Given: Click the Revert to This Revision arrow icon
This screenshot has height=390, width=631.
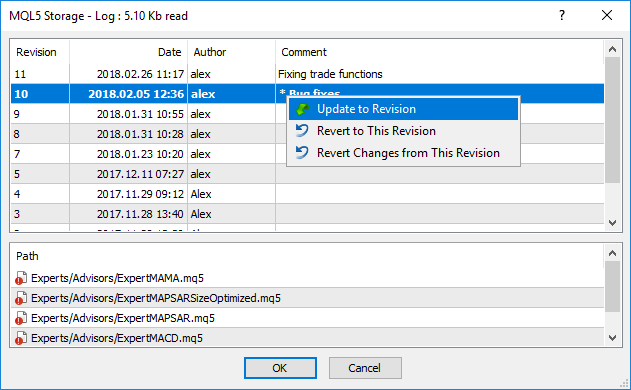Looking at the screenshot, I should click(x=302, y=131).
